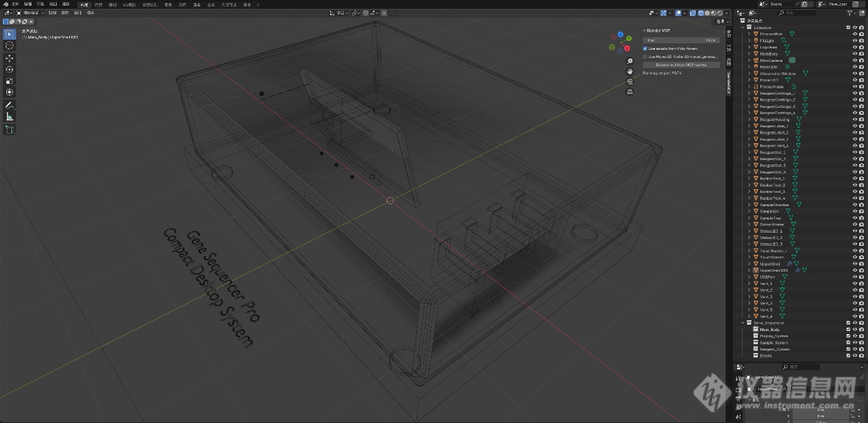Select ObservationWindow object in outliner
The width and height of the screenshot is (868, 423).
point(778,73)
